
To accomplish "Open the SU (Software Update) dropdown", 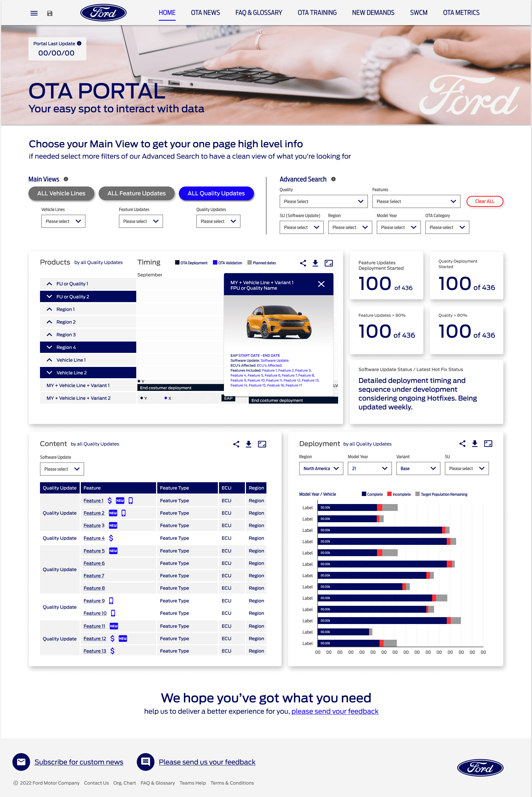I will coord(302,227).
